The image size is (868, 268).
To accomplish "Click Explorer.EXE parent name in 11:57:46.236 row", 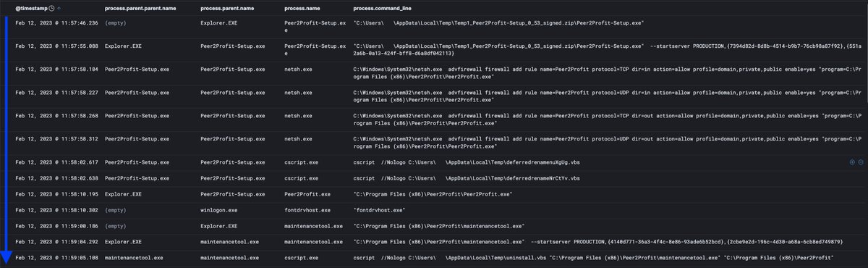I will pyautogui.click(x=218, y=22).
